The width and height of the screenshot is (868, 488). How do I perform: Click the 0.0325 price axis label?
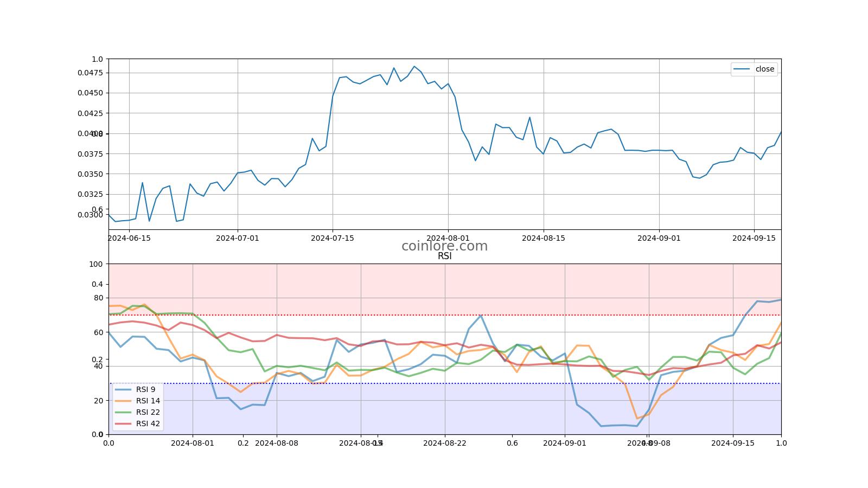pyautogui.click(x=90, y=194)
